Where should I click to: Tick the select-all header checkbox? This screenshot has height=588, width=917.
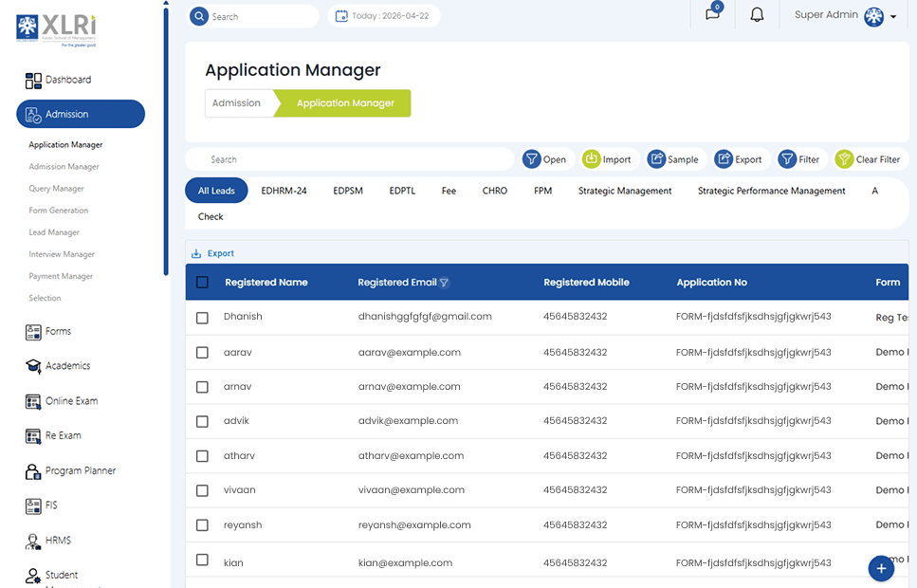[x=202, y=283]
